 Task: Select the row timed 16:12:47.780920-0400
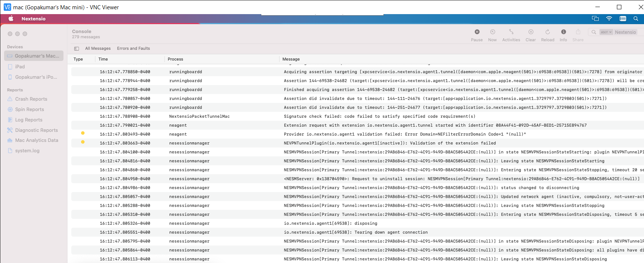point(357,107)
